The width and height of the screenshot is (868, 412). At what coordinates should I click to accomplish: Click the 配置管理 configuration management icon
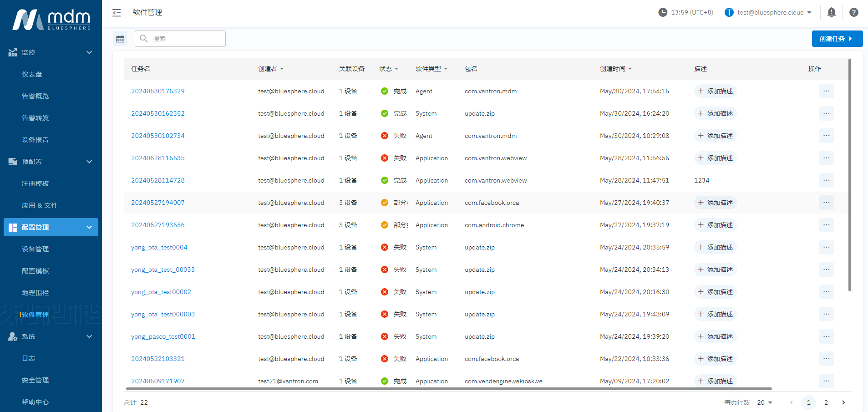point(12,227)
